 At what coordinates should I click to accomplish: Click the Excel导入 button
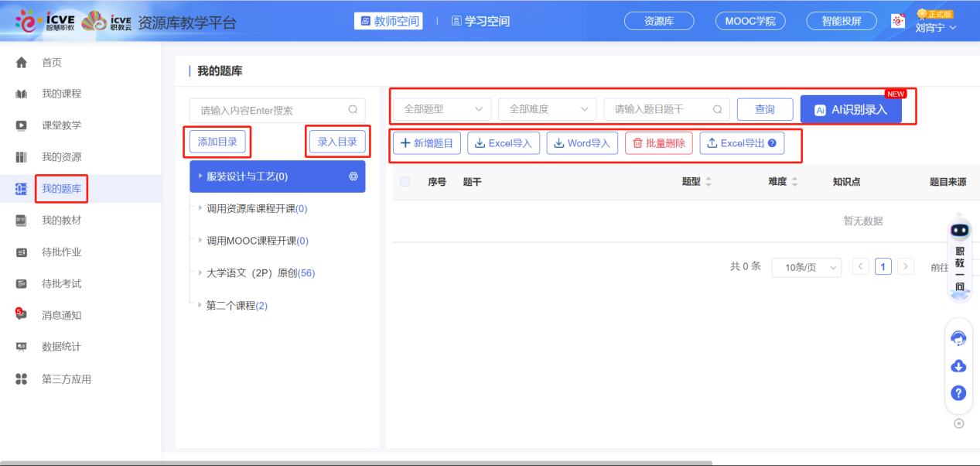pyautogui.click(x=504, y=143)
